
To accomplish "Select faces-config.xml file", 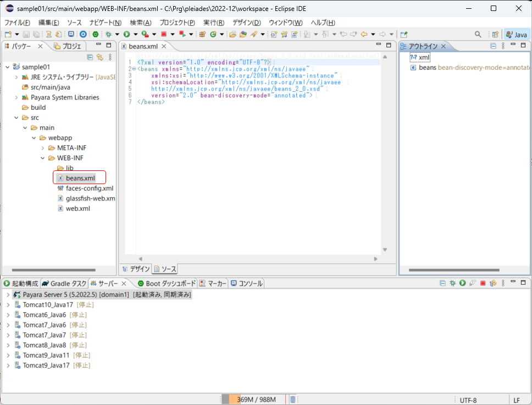I will tap(86, 188).
